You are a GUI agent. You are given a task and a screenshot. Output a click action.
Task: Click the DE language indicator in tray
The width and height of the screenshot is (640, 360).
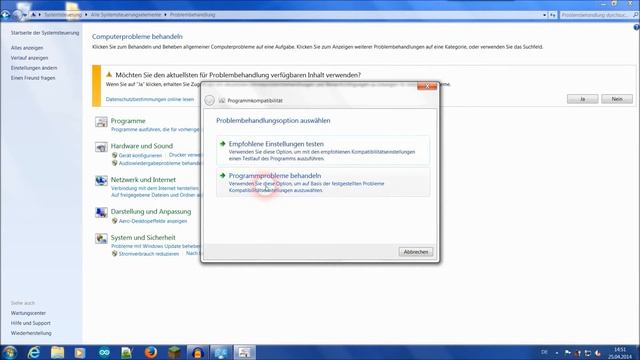pyautogui.click(x=544, y=352)
